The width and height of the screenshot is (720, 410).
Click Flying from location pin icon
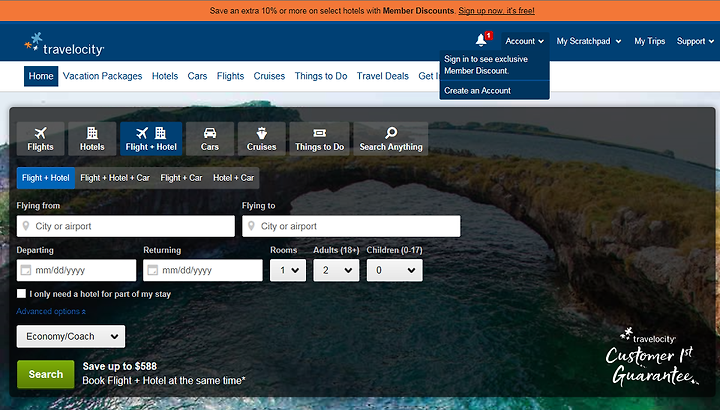pyautogui.click(x=26, y=226)
